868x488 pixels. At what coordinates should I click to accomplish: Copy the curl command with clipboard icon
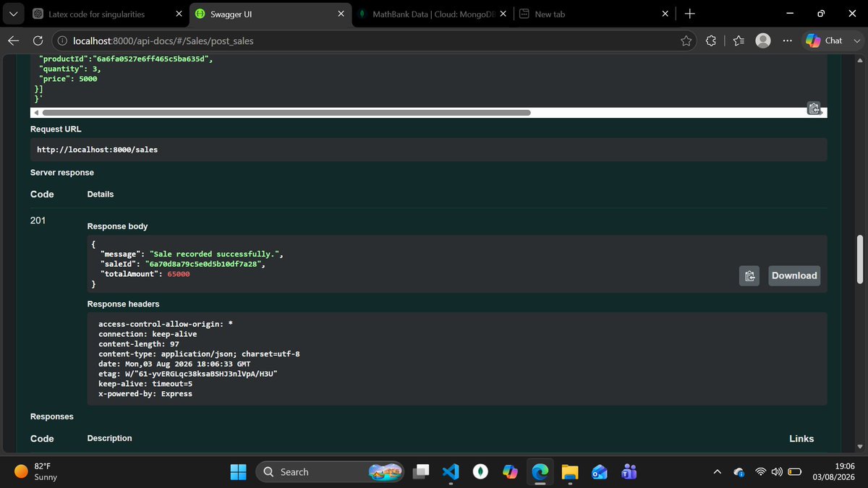point(814,108)
